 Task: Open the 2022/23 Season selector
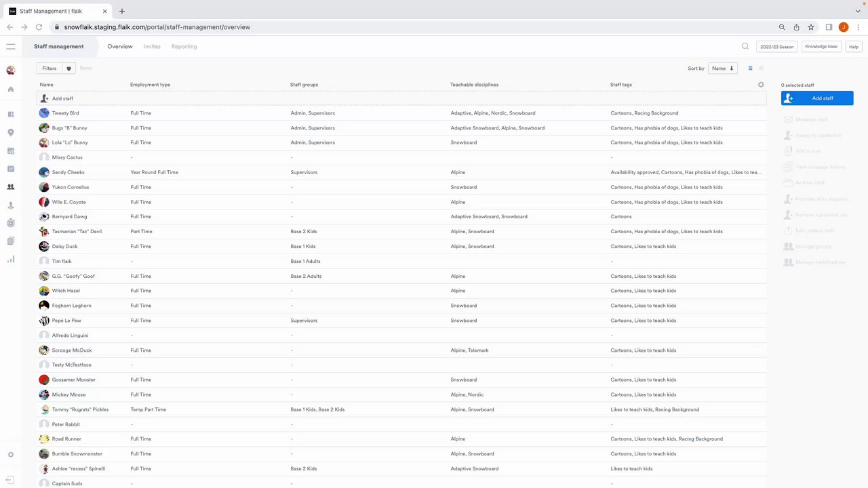click(776, 47)
